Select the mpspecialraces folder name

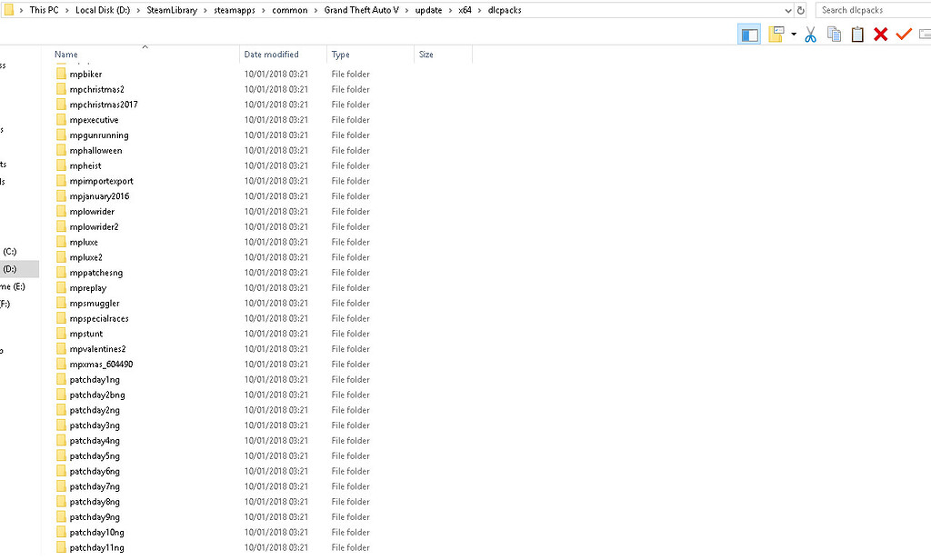pos(99,319)
